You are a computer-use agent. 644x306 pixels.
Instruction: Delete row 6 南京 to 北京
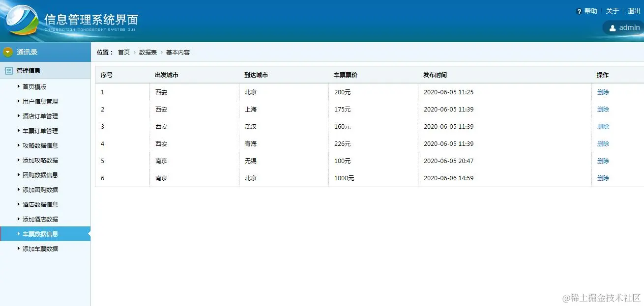coord(603,178)
